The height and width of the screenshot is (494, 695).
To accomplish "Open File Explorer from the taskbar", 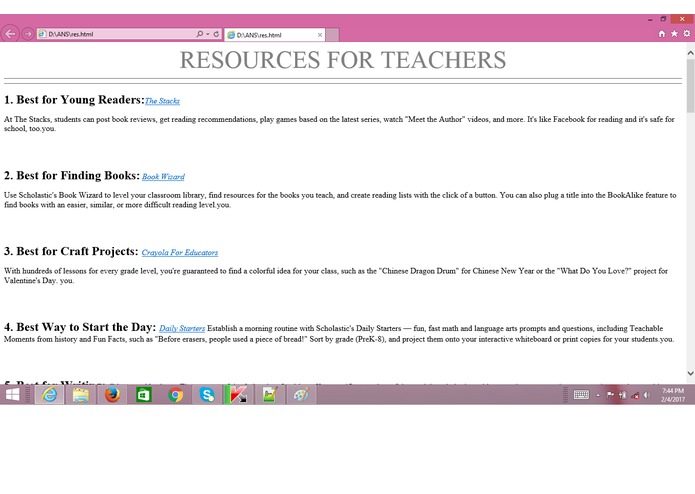I will click(81, 394).
